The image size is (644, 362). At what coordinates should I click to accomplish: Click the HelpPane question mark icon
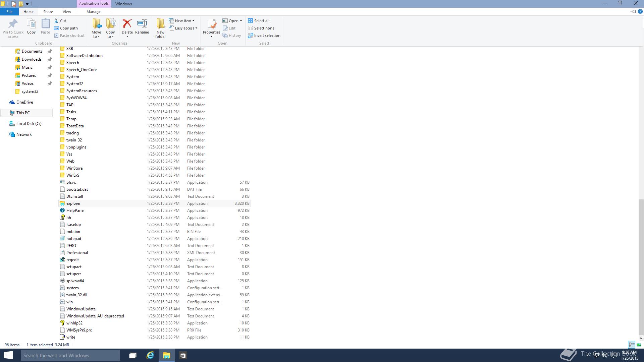pyautogui.click(x=62, y=210)
